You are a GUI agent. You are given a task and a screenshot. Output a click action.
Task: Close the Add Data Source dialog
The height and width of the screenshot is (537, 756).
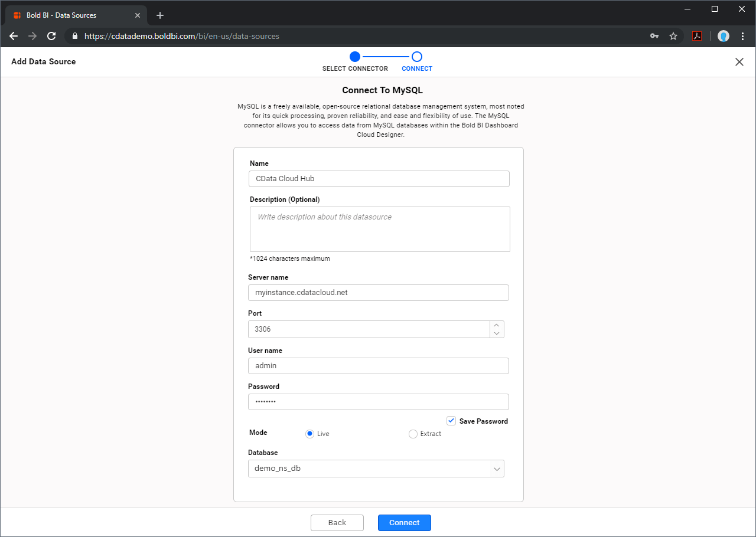coord(739,62)
